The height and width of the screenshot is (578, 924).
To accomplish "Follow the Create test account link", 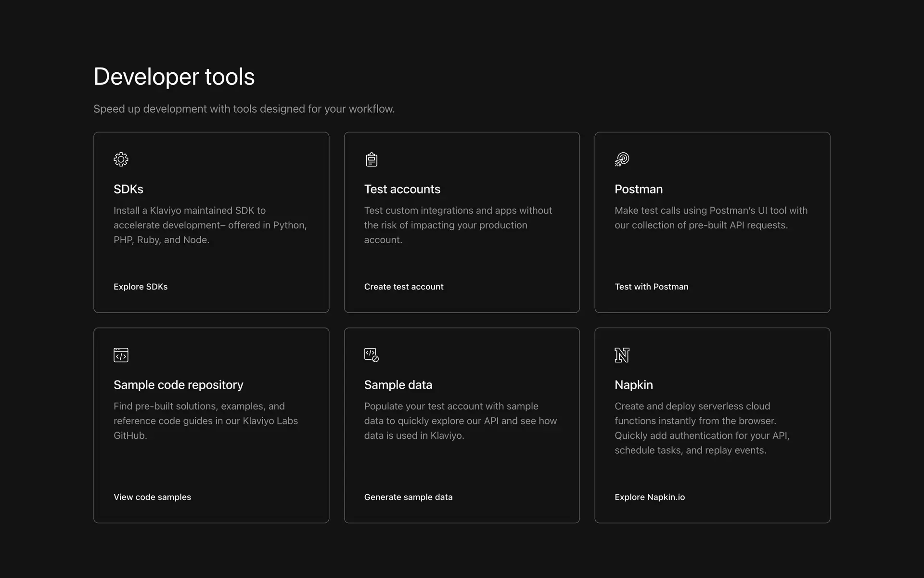I will [403, 287].
